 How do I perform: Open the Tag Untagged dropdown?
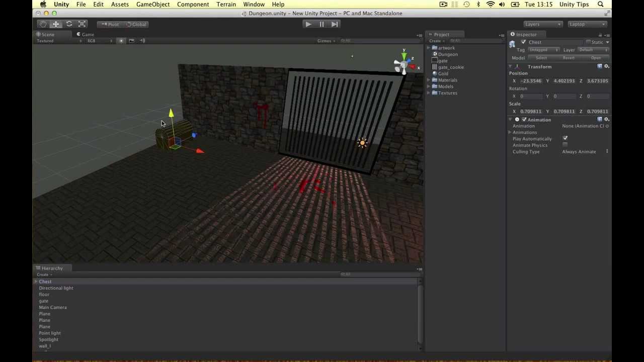tap(543, 50)
